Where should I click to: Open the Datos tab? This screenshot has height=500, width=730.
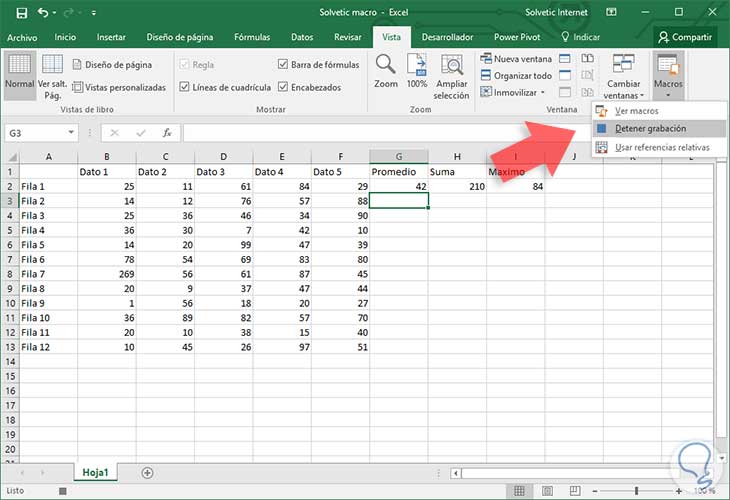(302, 37)
